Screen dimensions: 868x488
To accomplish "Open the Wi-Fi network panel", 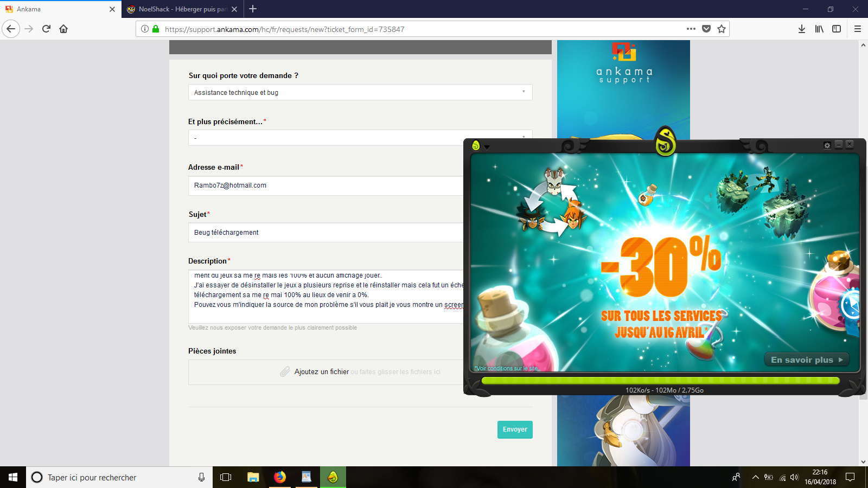I will coord(782,477).
